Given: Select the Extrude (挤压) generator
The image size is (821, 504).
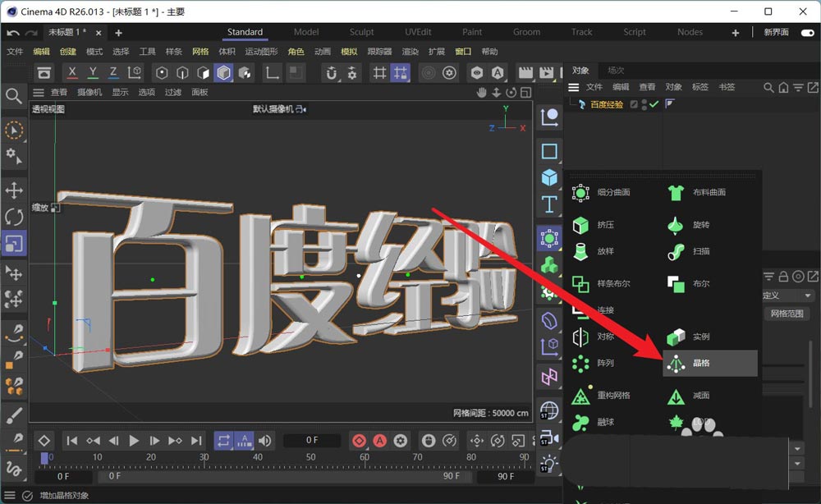Looking at the screenshot, I should point(594,225).
